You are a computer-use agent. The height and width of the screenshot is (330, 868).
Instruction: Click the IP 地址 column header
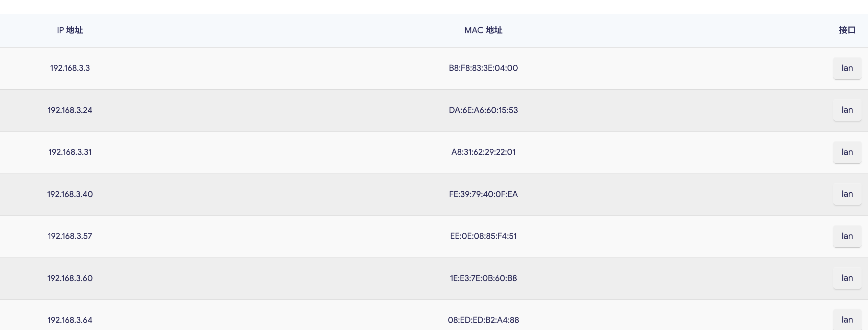pos(70,30)
